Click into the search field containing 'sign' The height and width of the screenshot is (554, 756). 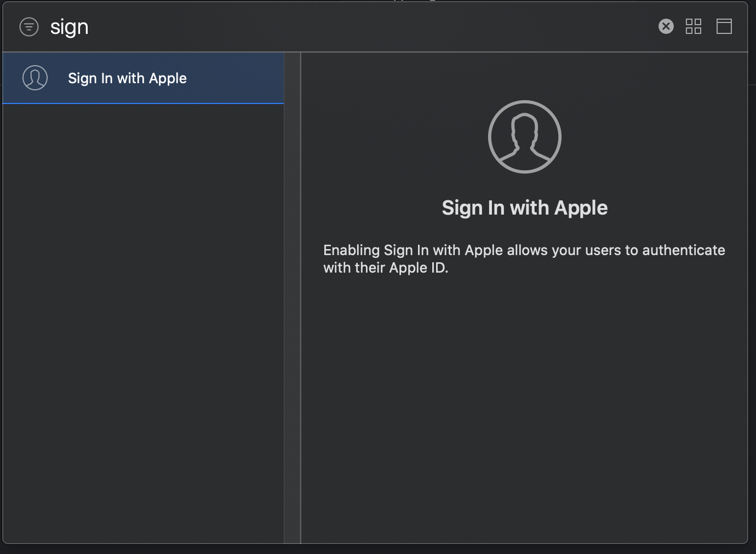(x=70, y=27)
